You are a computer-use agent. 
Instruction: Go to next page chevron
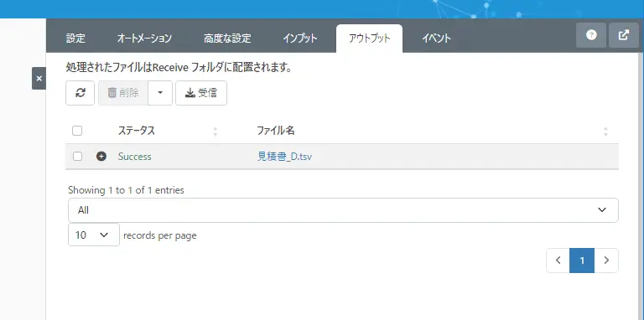pyautogui.click(x=606, y=260)
